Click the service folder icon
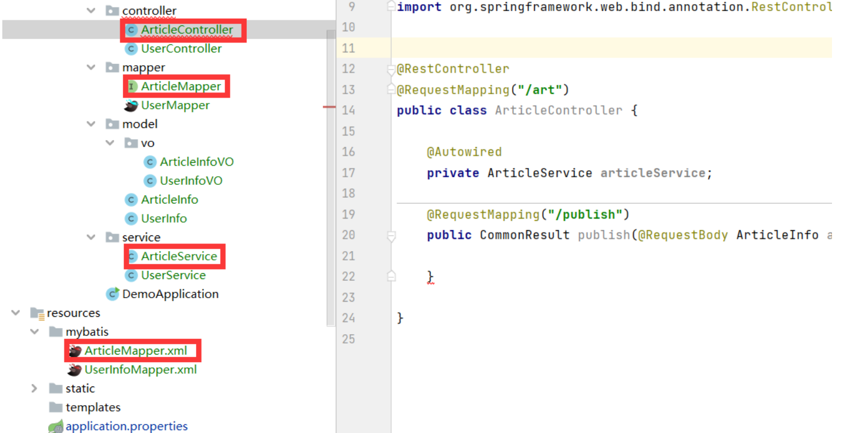This screenshot has width=868, height=433. pos(112,237)
